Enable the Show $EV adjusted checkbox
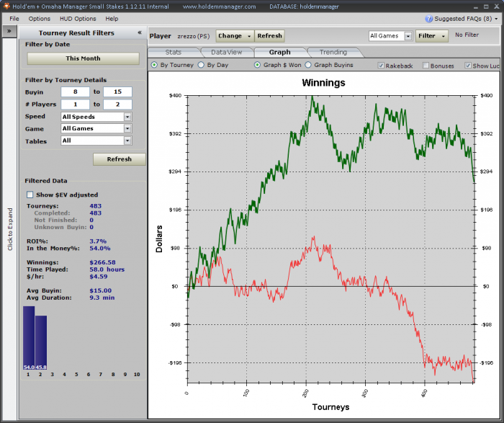 tap(30, 195)
